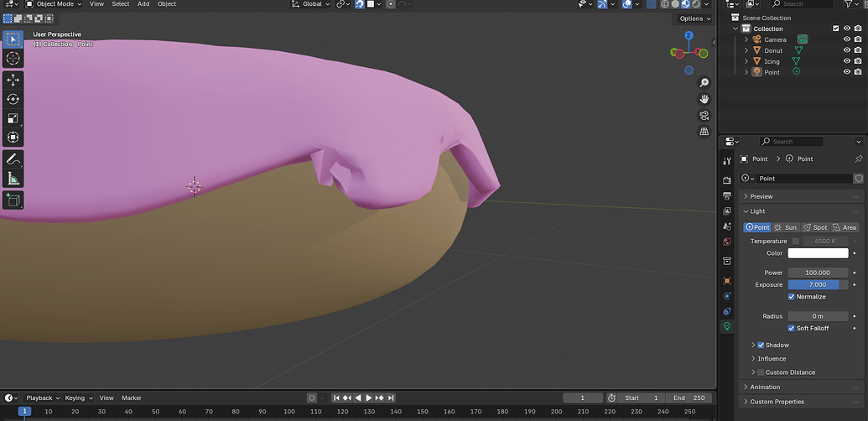
Task: Disable Point light in renders
Action: [x=857, y=72]
